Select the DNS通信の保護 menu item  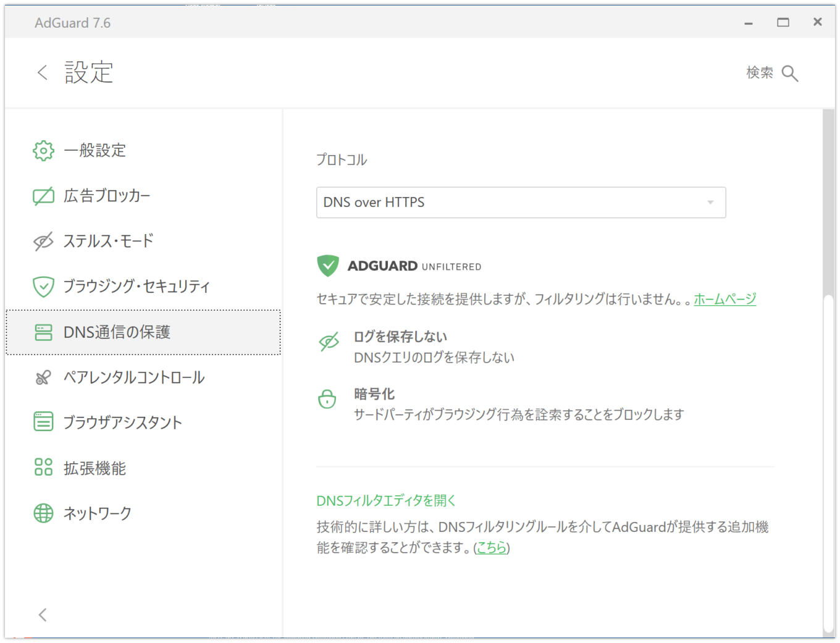point(143,332)
